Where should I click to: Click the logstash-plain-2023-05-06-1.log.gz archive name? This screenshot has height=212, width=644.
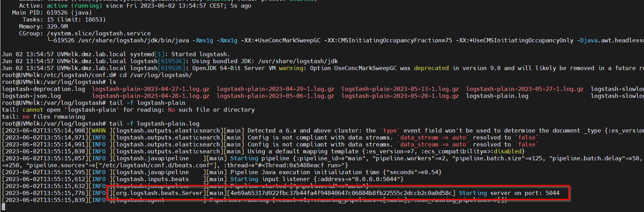tap(275, 96)
